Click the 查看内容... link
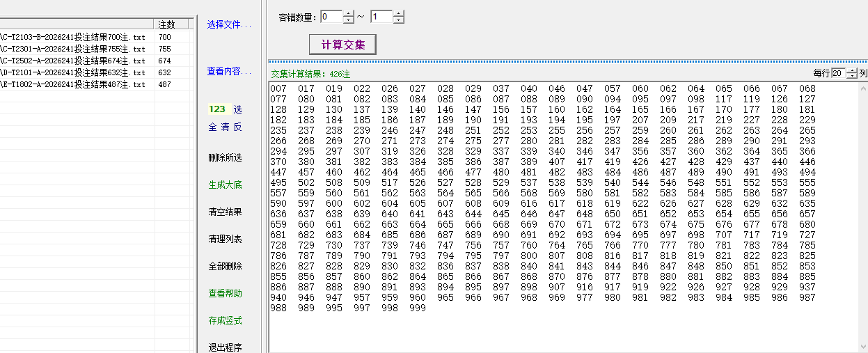Image resolution: width=868 pixels, height=353 pixels. (x=229, y=72)
